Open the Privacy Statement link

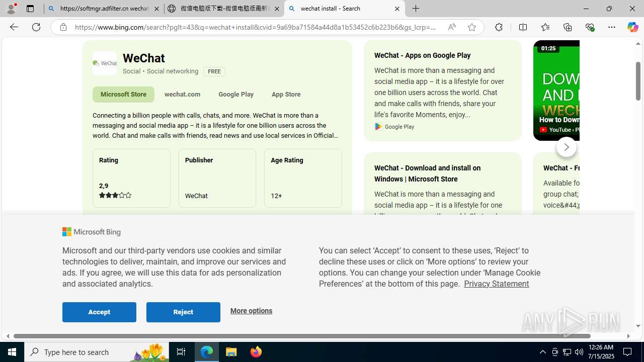coord(496,284)
